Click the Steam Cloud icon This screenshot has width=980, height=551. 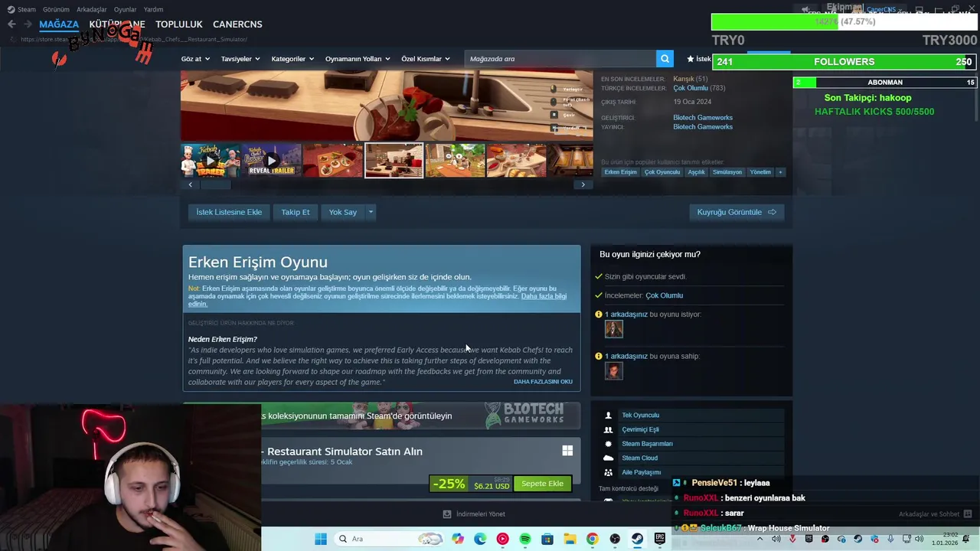(608, 458)
